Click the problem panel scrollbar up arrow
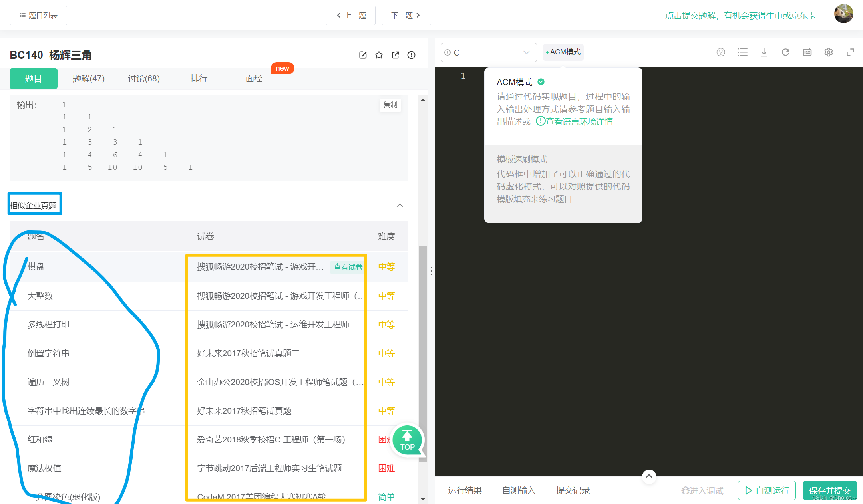The image size is (863, 504). click(423, 100)
